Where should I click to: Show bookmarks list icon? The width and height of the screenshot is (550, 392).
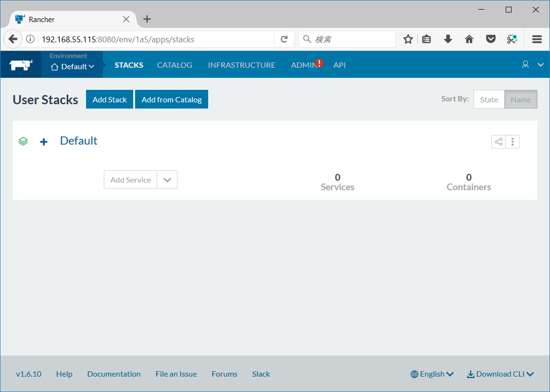pos(426,39)
